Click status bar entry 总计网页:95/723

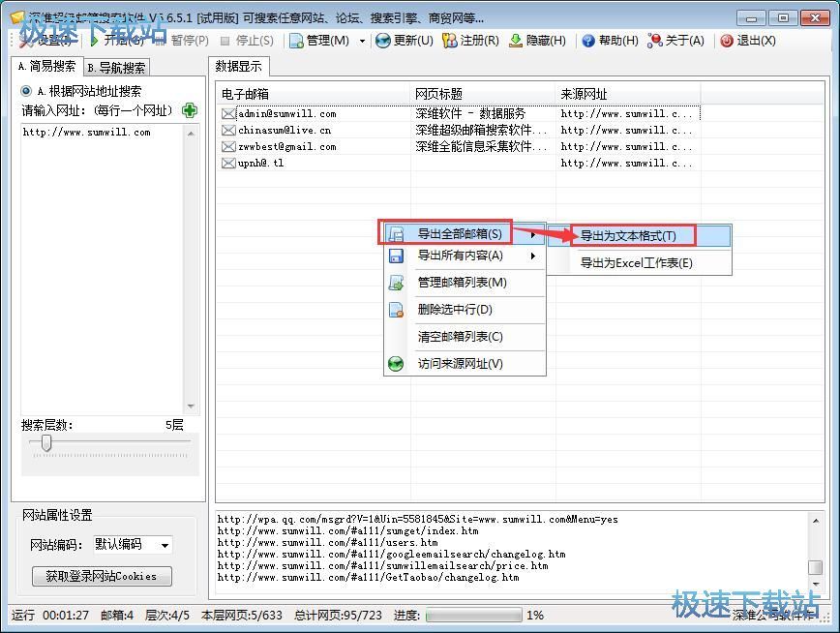tap(338, 616)
